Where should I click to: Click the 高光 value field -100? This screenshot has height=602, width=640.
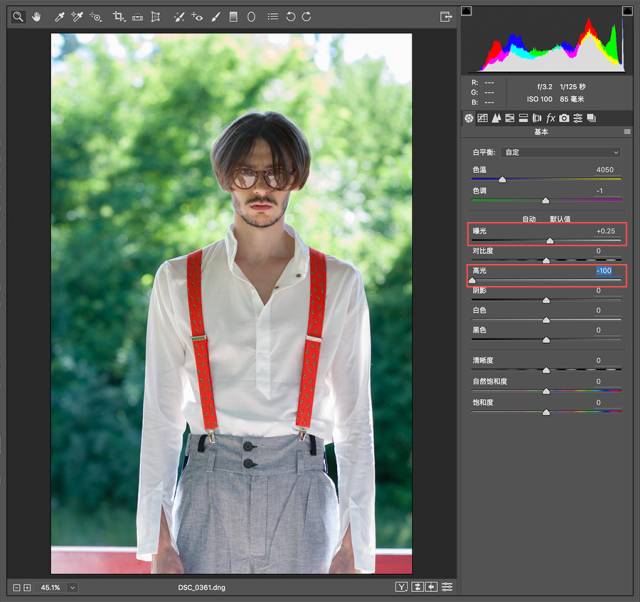[604, 271]
